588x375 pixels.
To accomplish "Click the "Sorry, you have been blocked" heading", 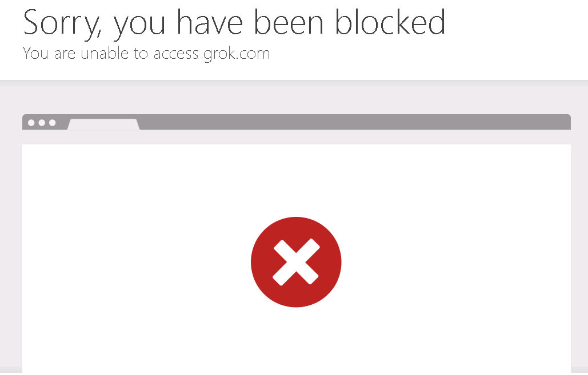I will pyautogui.click(x=234, y=23).
